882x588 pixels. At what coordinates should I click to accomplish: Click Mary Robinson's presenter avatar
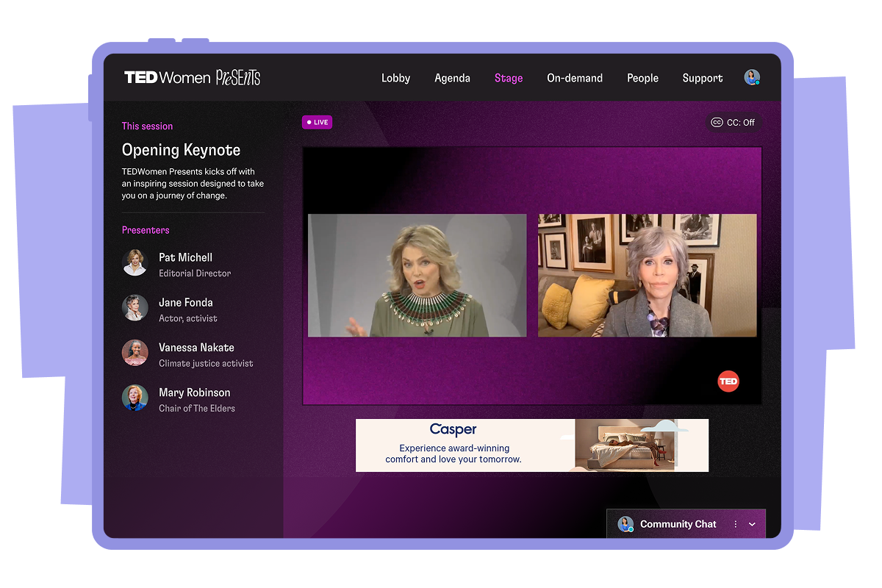[x=135, y=398]
